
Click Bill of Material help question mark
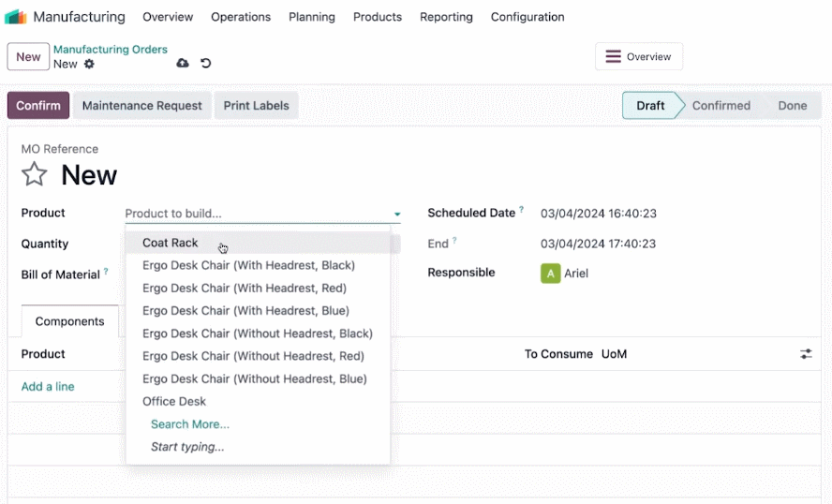[106, 271]
